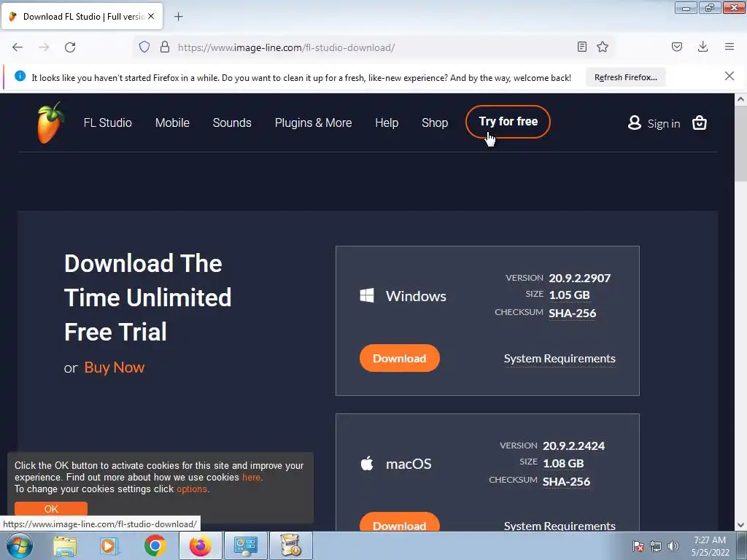Open the FL Studio menu item
Image resolution: width=747 pixels, height=560 pixels.
tap(108, 122)
